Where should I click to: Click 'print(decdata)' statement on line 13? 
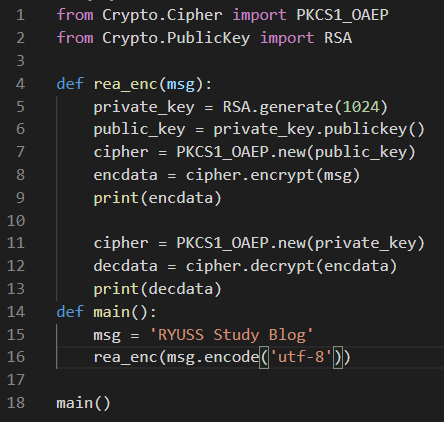157,289
